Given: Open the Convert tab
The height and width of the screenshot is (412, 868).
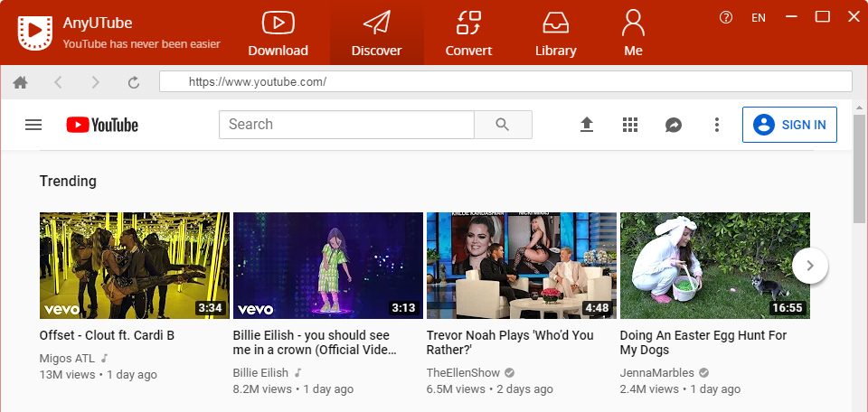Looking at the screenshot, I should tap(468, 33).
